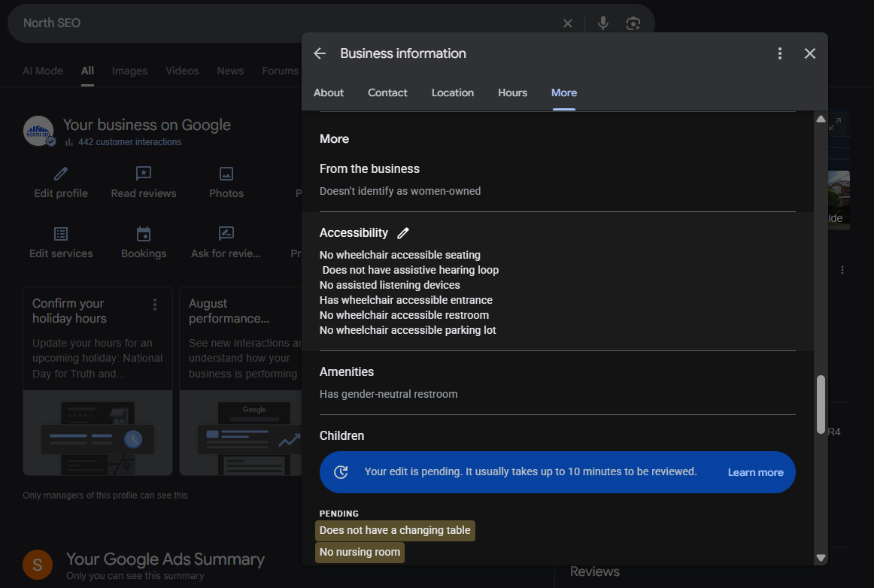Click the August performance card title
Viewport: 874px width, 588px height.
pos(229,311)
